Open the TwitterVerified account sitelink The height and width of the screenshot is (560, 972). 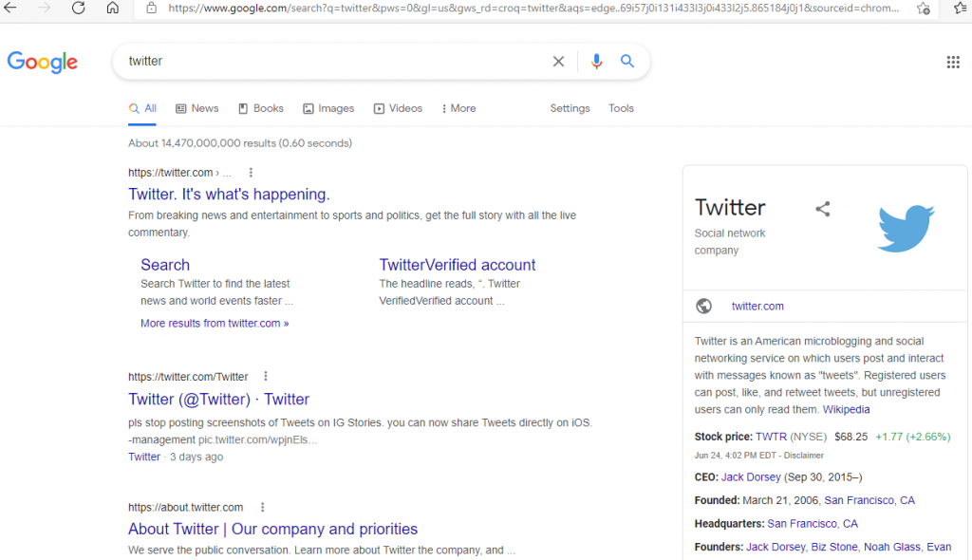point(458,265)
